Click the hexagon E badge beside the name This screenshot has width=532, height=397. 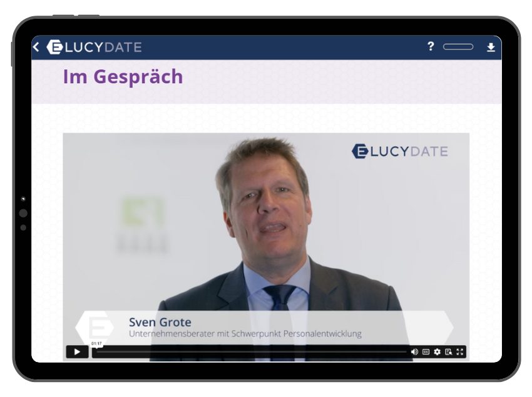pyautogui.click(x=95, y=328)
